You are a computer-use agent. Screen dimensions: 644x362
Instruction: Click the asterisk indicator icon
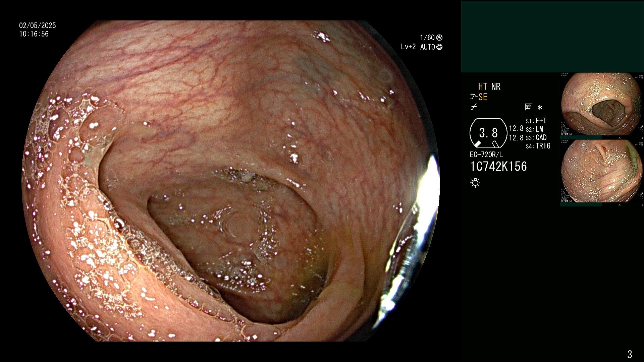pyautogui.click(x=540, y=108)
